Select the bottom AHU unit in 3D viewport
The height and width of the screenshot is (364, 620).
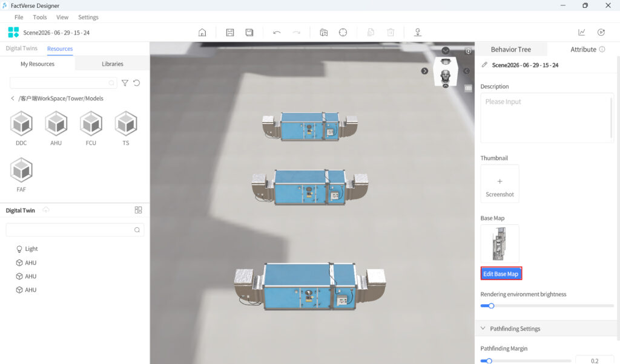click(x=310, y=286)
